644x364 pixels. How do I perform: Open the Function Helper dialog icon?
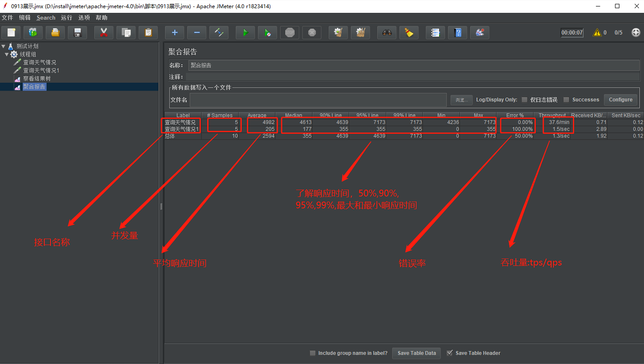(x=435, y=32)
